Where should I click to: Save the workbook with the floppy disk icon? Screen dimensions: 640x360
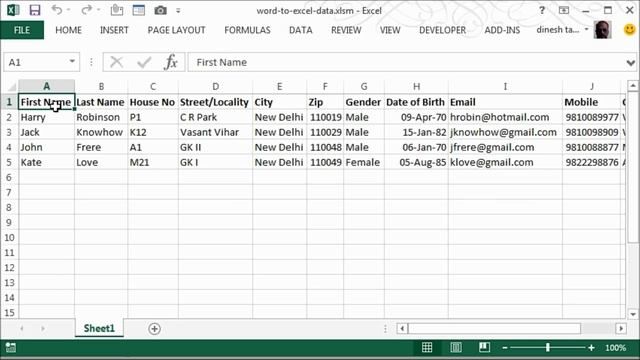pos(35,10)
